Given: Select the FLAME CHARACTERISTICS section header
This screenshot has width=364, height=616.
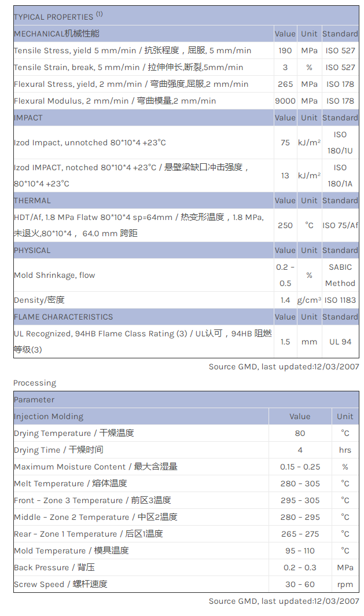Looking at the screenshot, I should click(x=64, y=317).
